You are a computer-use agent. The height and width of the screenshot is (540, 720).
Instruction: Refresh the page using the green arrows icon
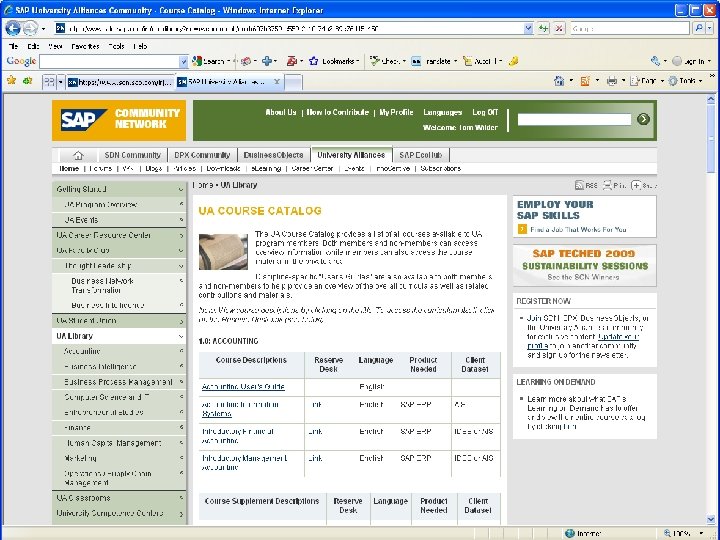pyautogui.click(x=544, y=28)
